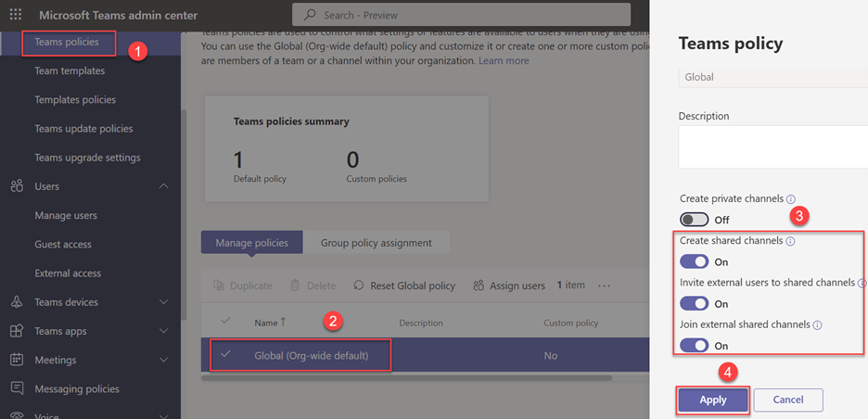Turn off the Create shared channels toggle

click(x=694, y=261)
